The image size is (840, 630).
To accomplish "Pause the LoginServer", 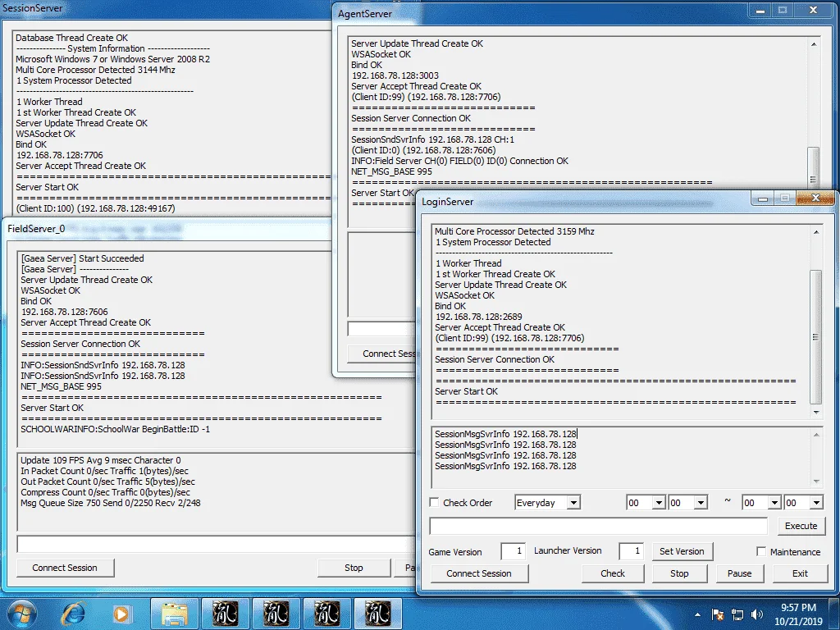I will 739,573.
